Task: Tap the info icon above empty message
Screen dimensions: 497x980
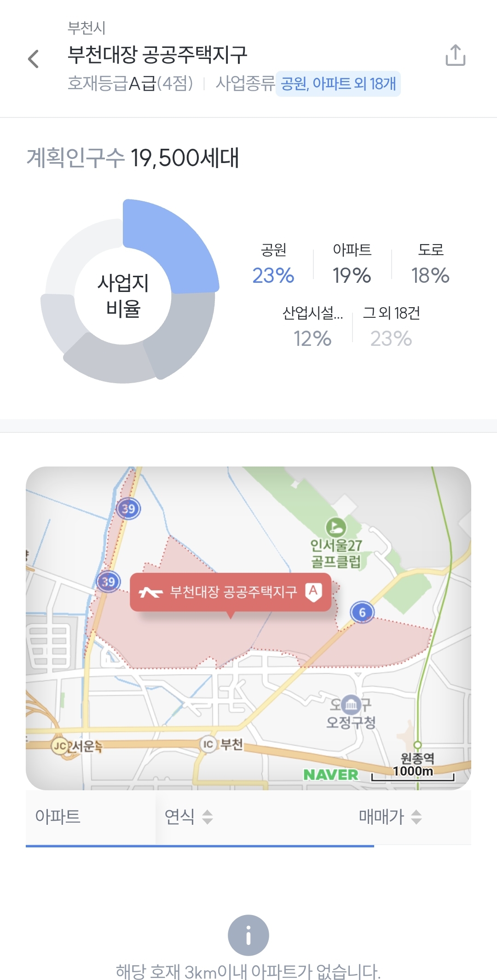Action: (248, 935)
